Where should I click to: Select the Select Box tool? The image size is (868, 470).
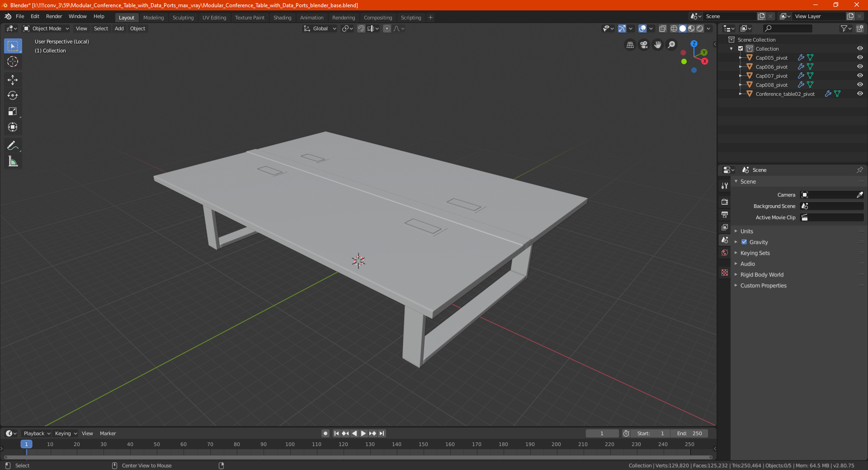click(x=13, y=46)
